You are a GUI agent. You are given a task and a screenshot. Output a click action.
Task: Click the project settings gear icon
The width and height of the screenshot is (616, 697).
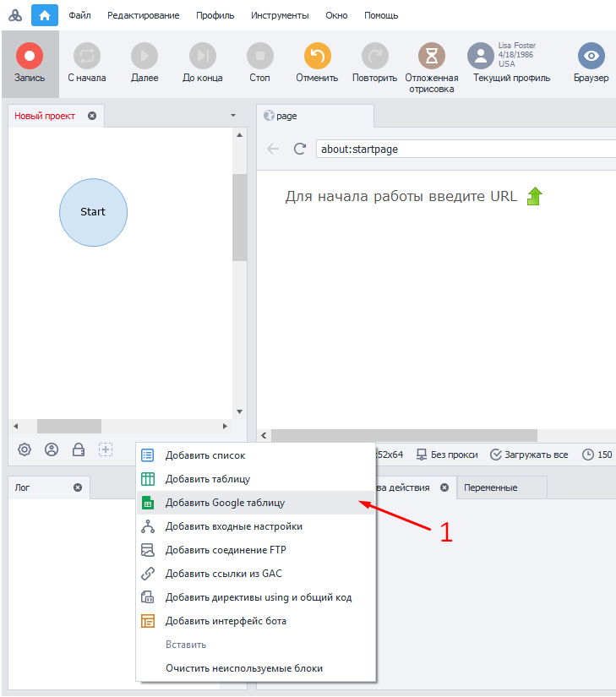[25, 449]
